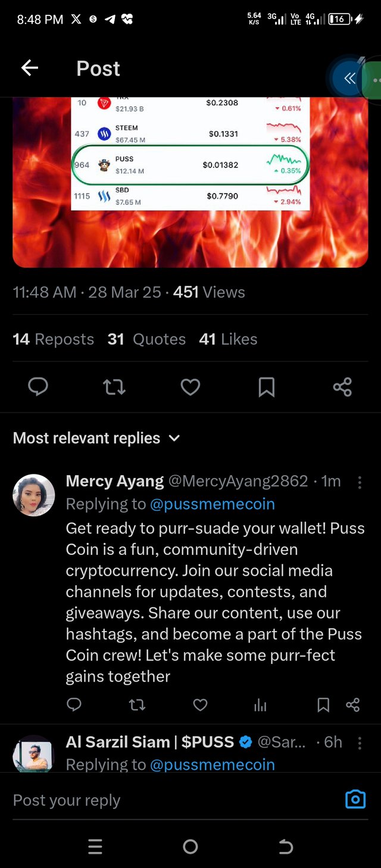This screenshot has width=381, height=868.
Task: Repost the main post
Action: (x=114, y=388)
